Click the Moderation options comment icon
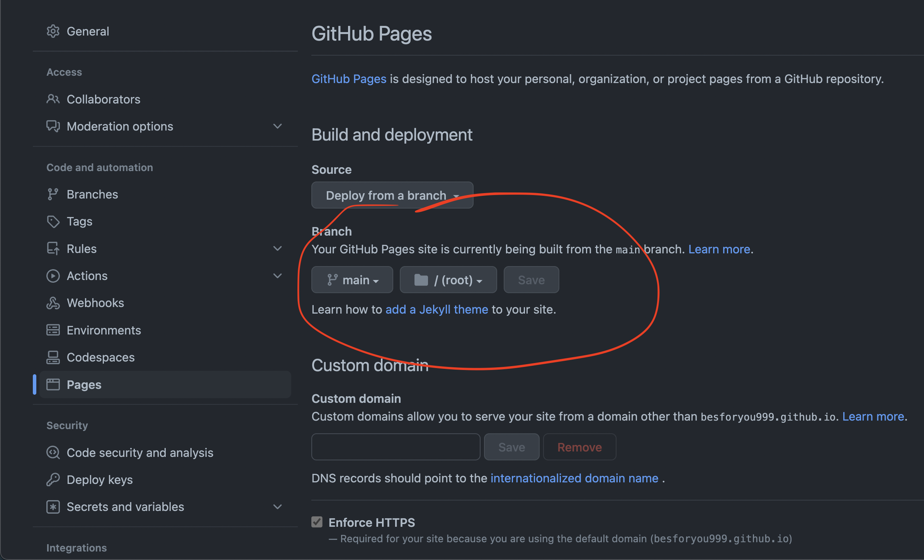This screenshot has height=560, width=924. click(x=53, y=126)
